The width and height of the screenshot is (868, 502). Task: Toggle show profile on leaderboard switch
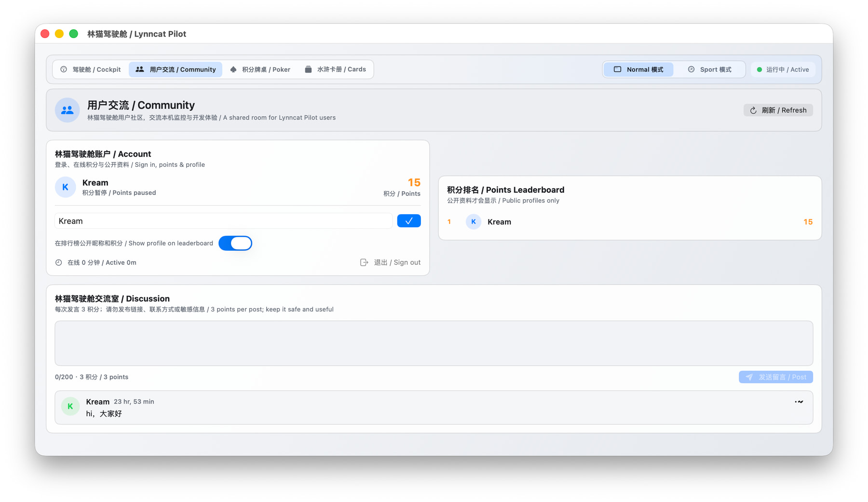(x=235, y=243)
